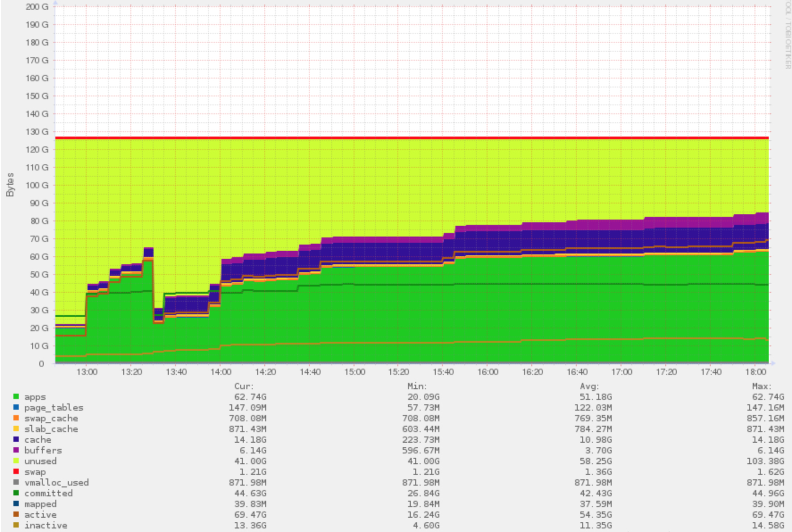Click the gray vmalloc_used legend swatch
This screenshot has height=532, width=792.
click(x=16, y=482)
